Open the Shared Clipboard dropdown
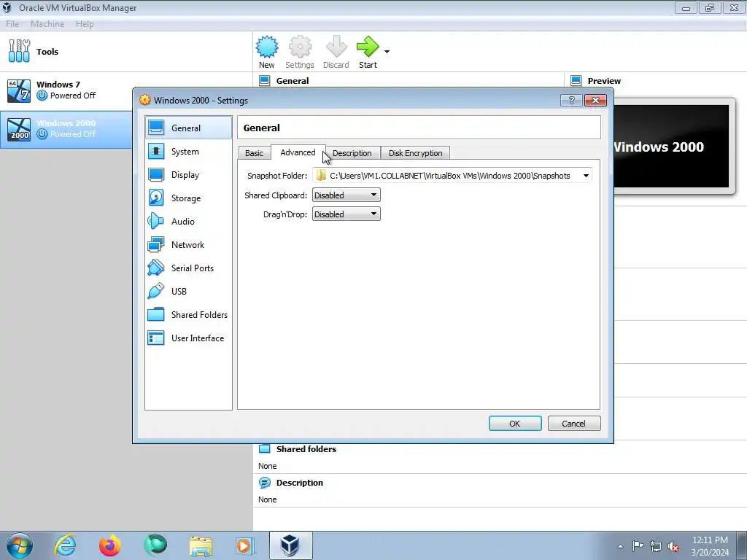 [x=347, y=195]
